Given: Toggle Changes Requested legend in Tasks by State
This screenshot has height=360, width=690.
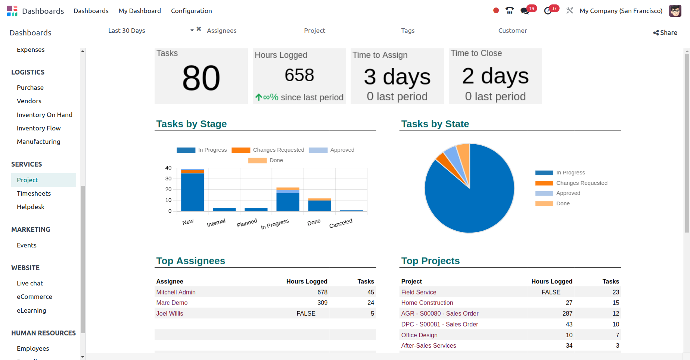Looking at the screenshot, I should tap(571, 183).
